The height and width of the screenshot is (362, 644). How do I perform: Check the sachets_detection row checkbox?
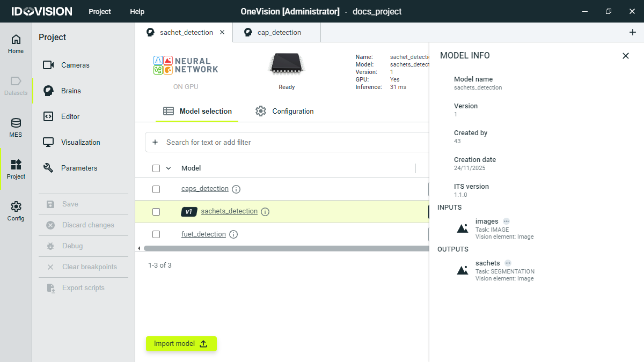(x=156, y=212)
